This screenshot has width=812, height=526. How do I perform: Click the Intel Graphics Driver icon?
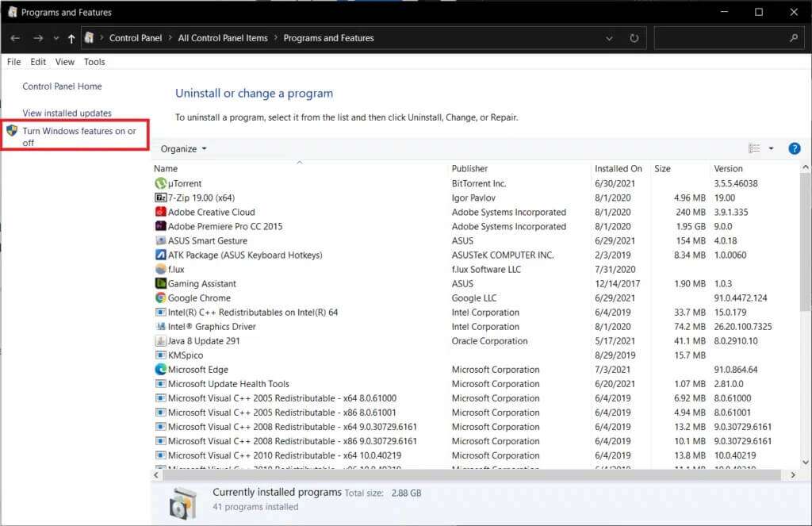click(160, 327)
